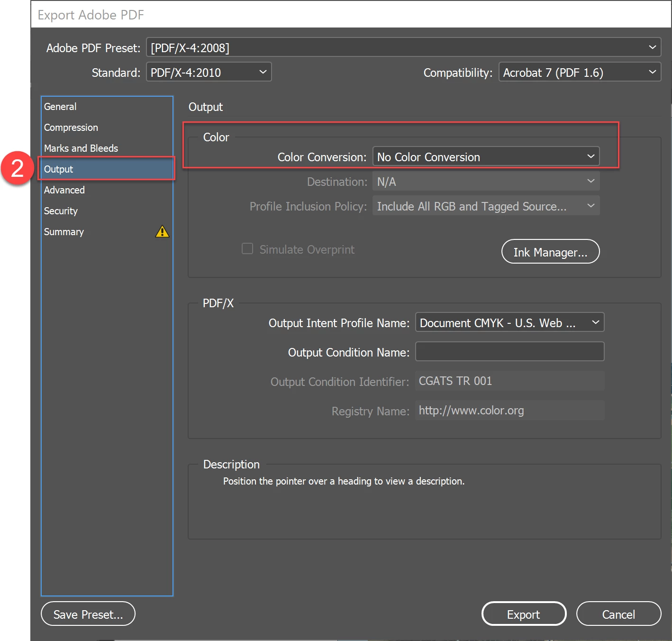Click the Color group label
This screenshot has width=672, height=641.
[x=216, y=137]
